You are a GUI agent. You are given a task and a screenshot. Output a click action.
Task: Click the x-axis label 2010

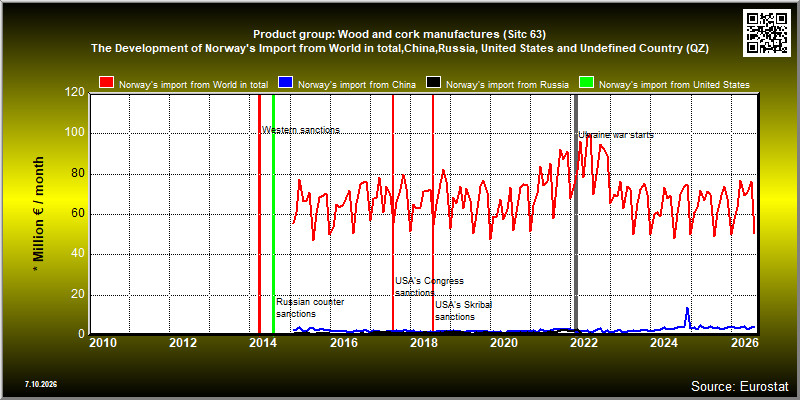(103, 342)
